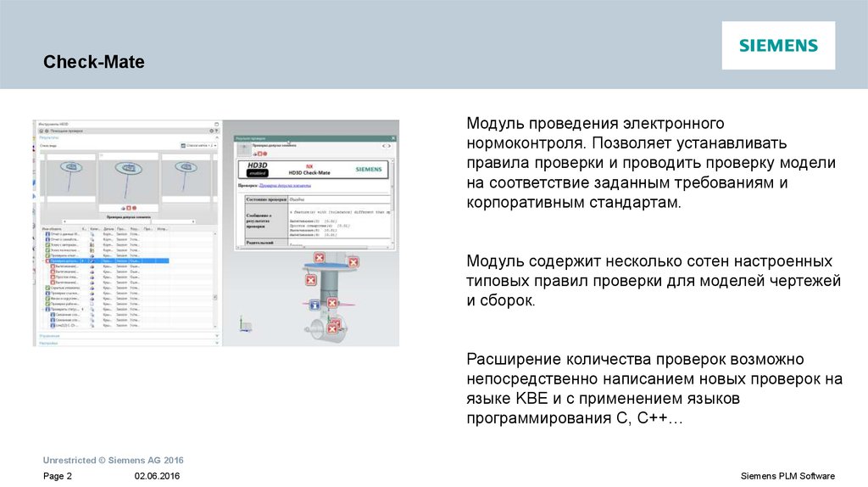This screenshot has height=487, width=868.
Task: Click the blue info tag on the 3D model
Action: tap(314, 305)
